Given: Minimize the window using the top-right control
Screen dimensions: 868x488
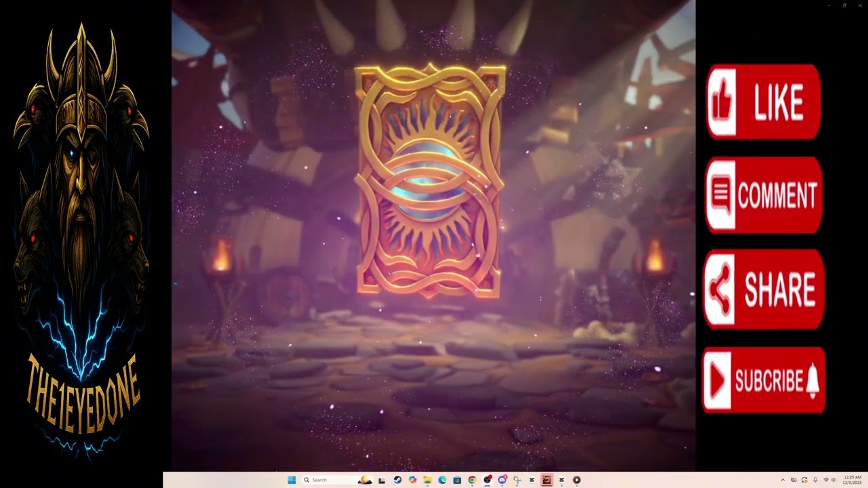Looking at the screenshot, I should coord(829,5).
